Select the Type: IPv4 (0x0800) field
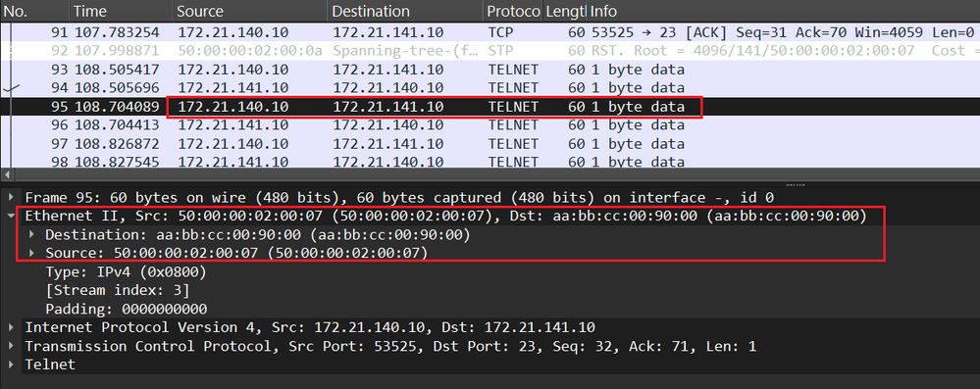Screen dimensions: 980x389 (126, 272)
